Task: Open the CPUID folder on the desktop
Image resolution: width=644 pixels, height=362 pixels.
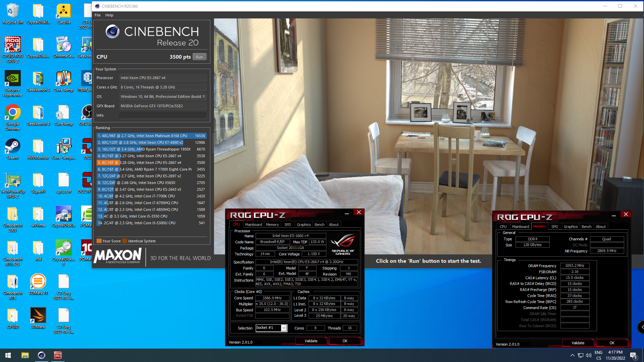Action: (13, 318)
